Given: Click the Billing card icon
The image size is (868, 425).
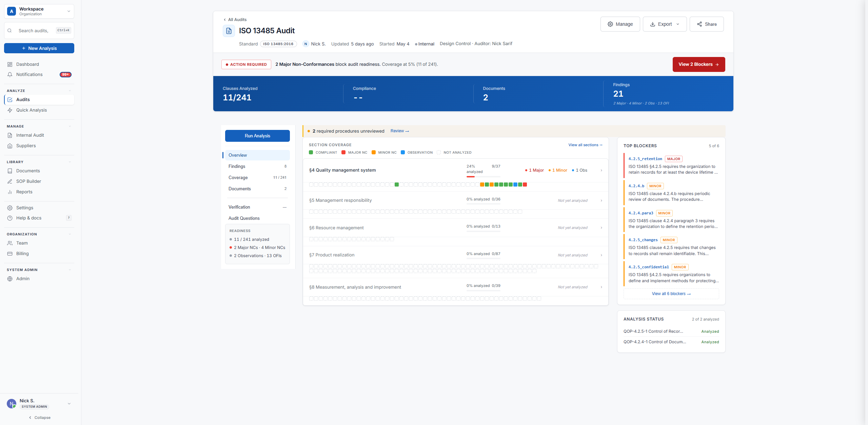Looking at the screenshot, I should (x=10, y=254).
